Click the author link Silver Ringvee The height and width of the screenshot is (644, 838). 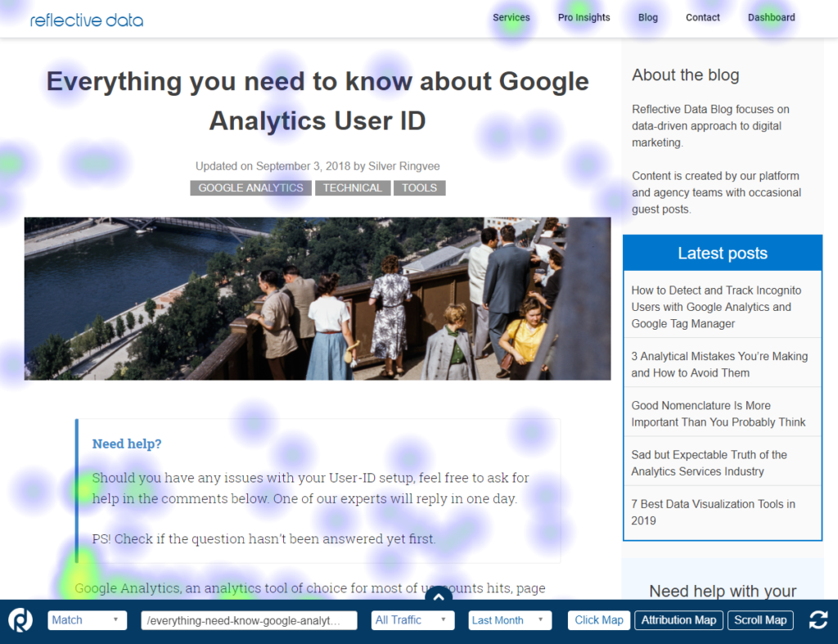[403, 166]
